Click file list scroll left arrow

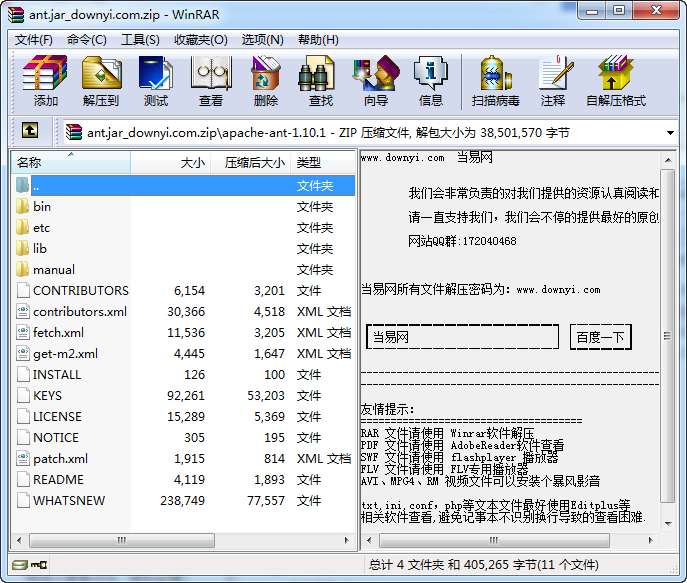pos(19,540)
